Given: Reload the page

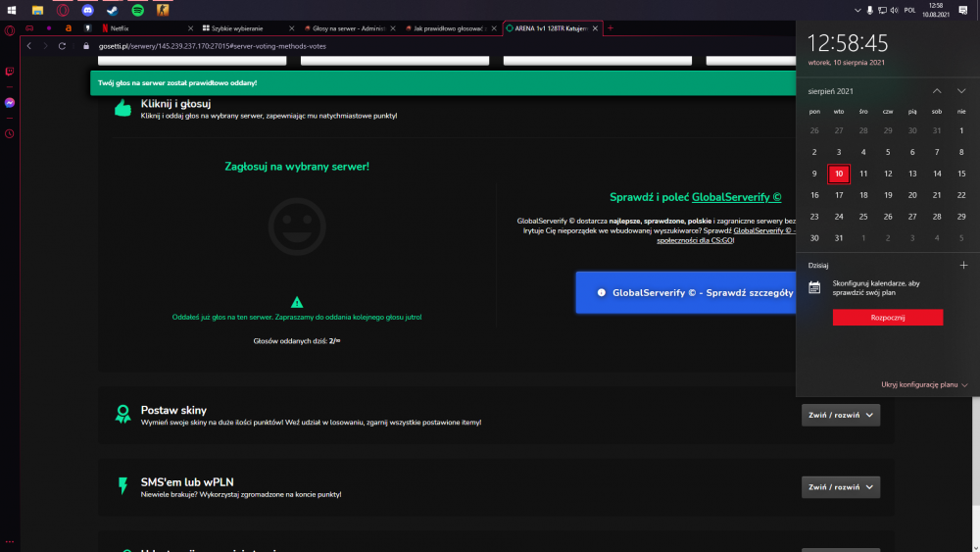Looking at the screenshot, I should tap(62, 46).
